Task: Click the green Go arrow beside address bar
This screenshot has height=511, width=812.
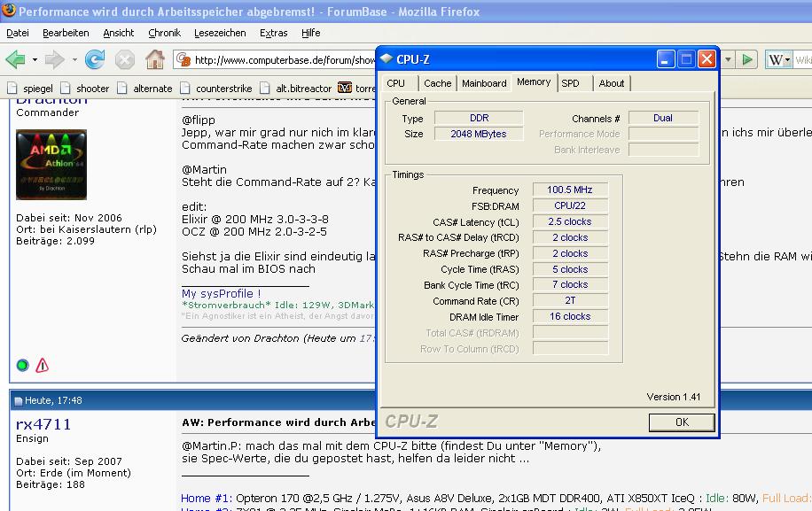Action: coord(746,60)
